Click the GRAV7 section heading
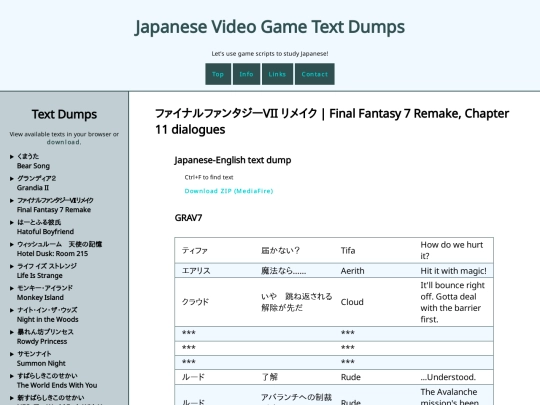This screenshot has height=405, width=540. (188, 218)
